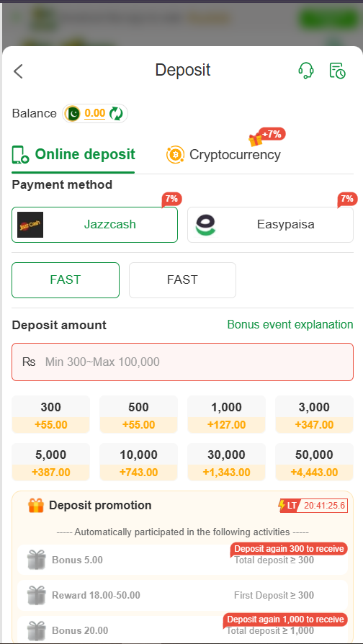Refresh balance with the green arrows icon
363x644 pixels.
point(116,113)
